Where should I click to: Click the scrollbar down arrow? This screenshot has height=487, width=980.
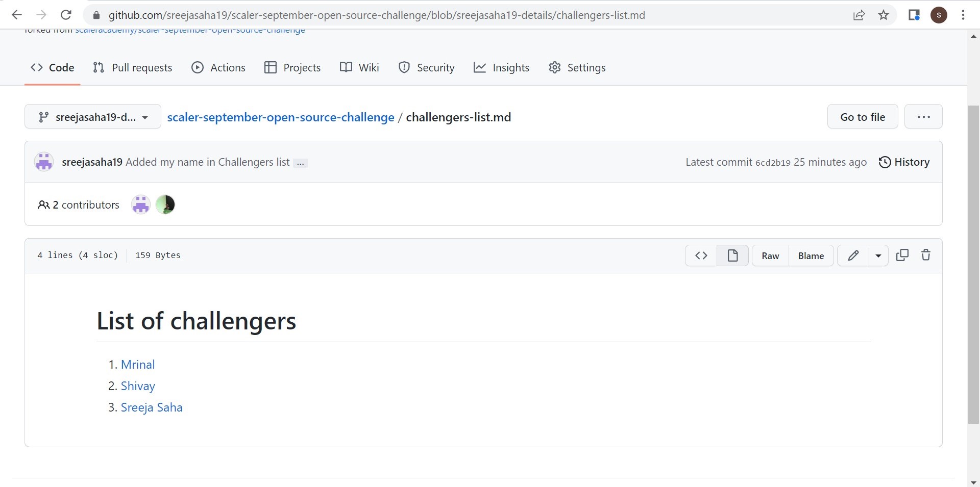tap(973, 482)
